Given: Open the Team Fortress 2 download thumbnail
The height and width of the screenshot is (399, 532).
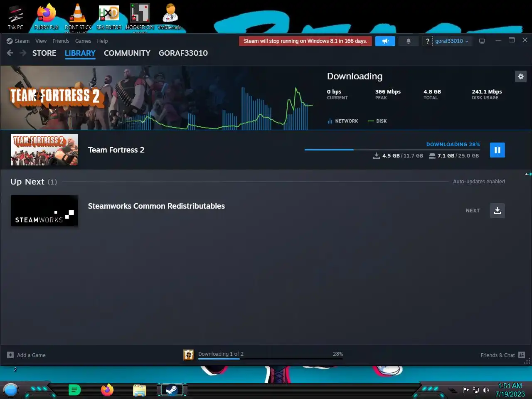Looking at the screenshot, I should click(44, 150).
